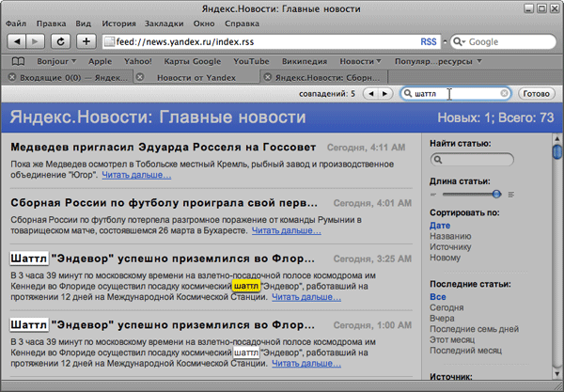The width and height of the screenshot is (564, 392).
Task: Open Читать дальше link under Медведев article
Action: coord(136,175)
